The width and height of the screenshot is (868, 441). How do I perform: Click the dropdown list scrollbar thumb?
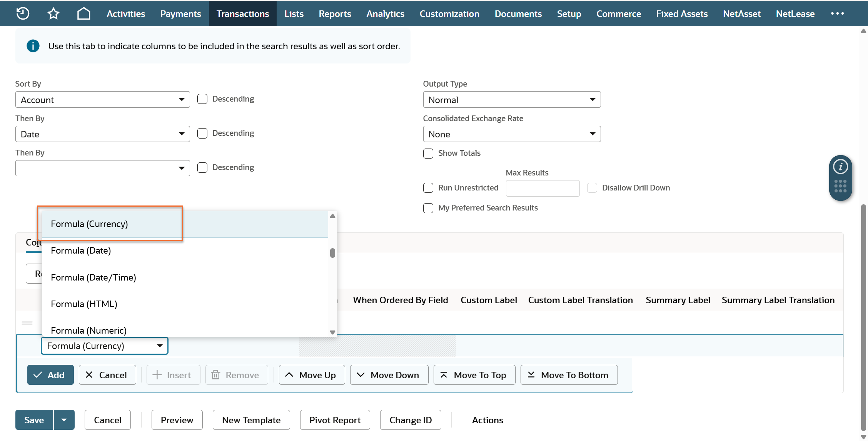[332, 253]
